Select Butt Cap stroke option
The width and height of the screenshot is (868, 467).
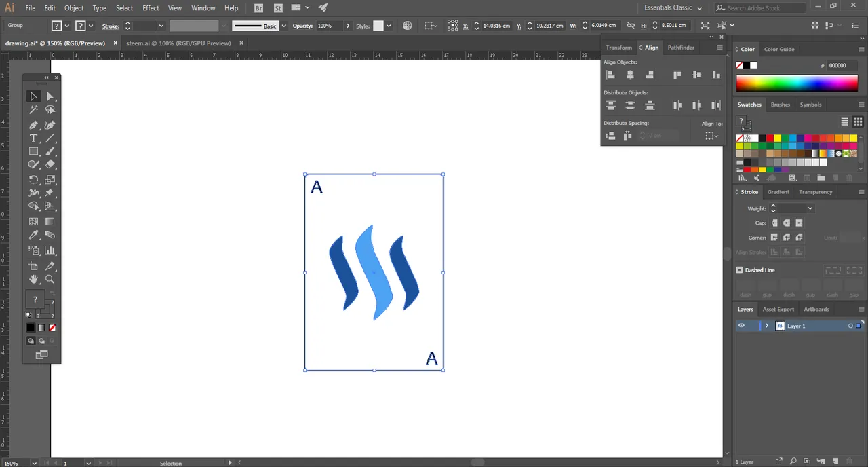(774, 223)
